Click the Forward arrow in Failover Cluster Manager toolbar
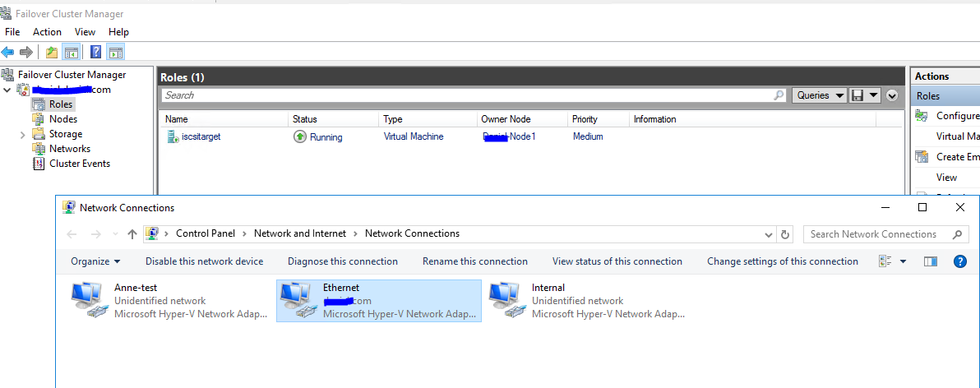This screenshot has height=388, width=980. 25,52
